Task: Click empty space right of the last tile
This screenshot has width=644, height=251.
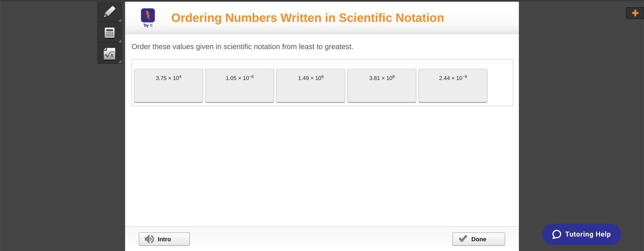Action: tap(500, 85)
